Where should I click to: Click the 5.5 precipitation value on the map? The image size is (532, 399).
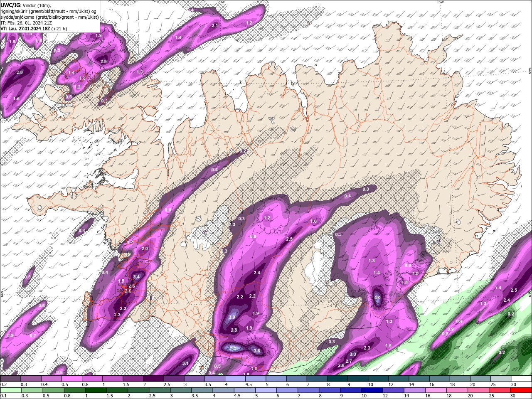[x=233, y=348]
